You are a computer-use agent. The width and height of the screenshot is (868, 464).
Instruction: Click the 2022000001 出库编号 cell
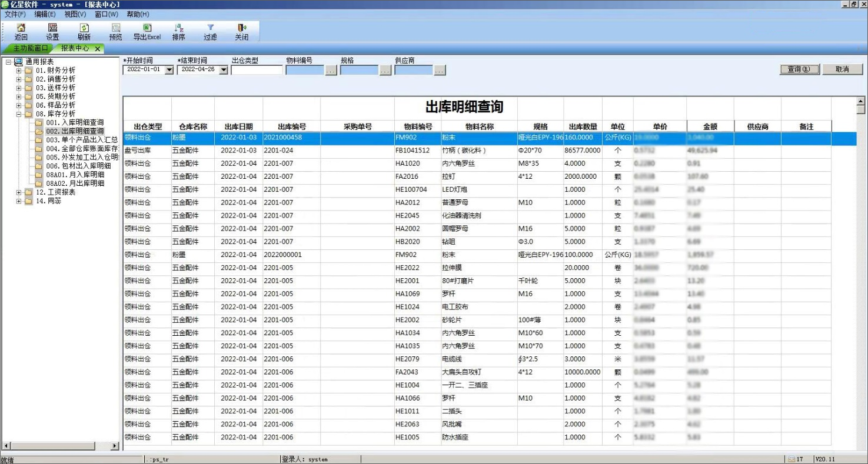[291, 255]
